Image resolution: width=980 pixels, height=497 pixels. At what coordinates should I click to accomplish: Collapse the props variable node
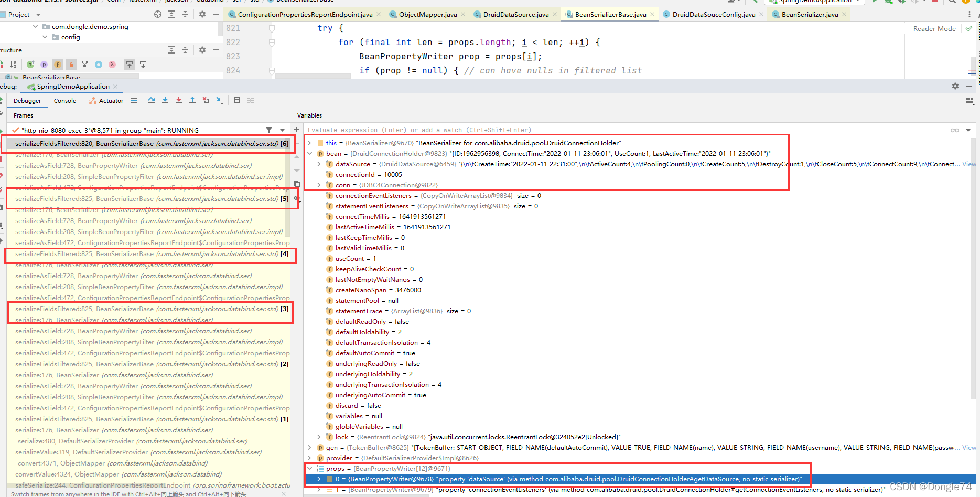point(309,469)
